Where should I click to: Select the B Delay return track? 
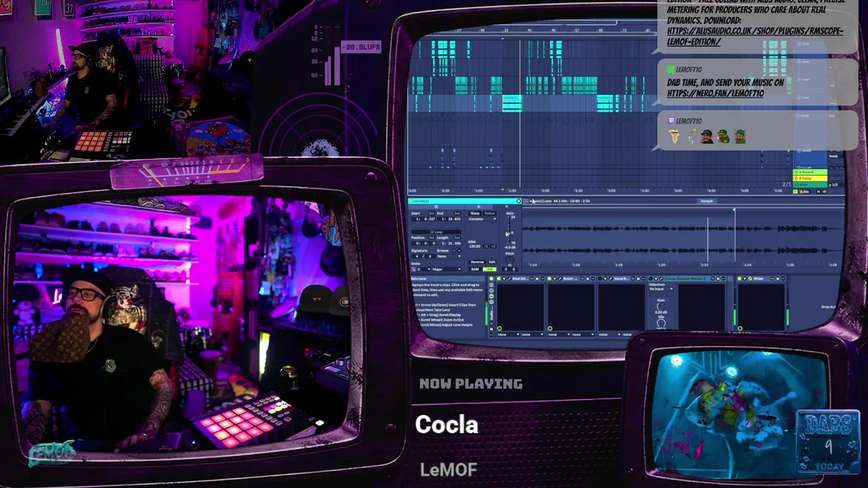pyautogui.click(x=810, y=178)
